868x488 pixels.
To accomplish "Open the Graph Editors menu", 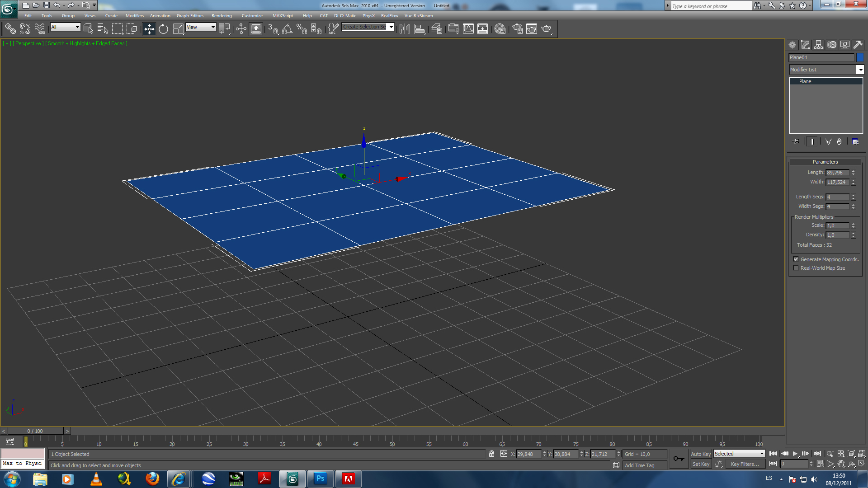I will (190, 16).
